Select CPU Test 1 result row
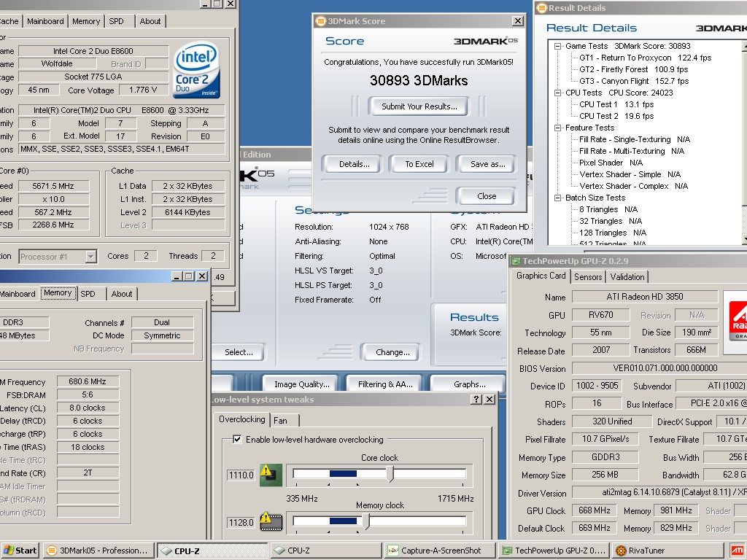 [616, 104]
